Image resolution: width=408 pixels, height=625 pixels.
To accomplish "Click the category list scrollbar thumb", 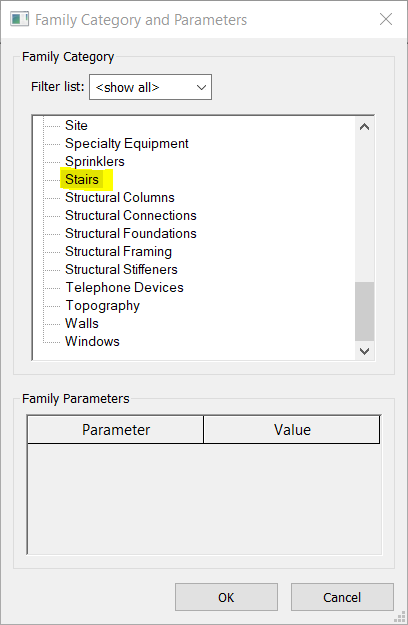I will [x=364, y=311].
